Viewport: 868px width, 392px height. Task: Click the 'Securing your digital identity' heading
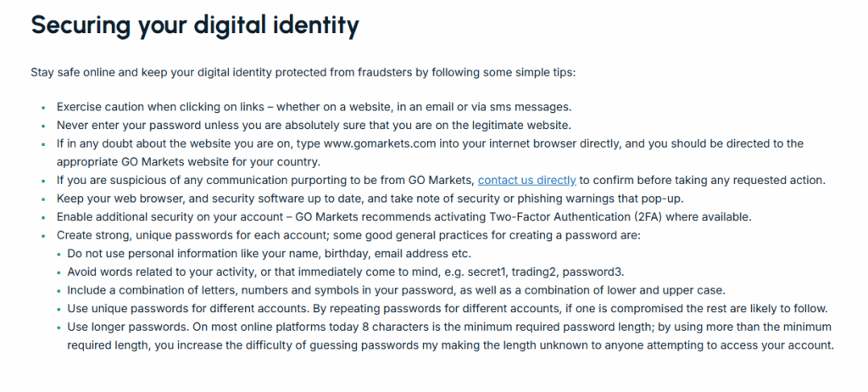click(195, 25)
